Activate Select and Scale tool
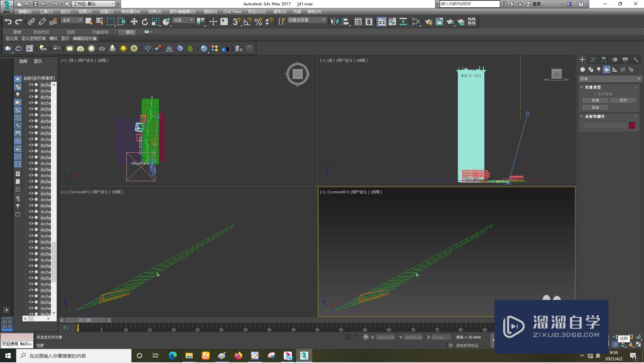 [x=156, y=22]
